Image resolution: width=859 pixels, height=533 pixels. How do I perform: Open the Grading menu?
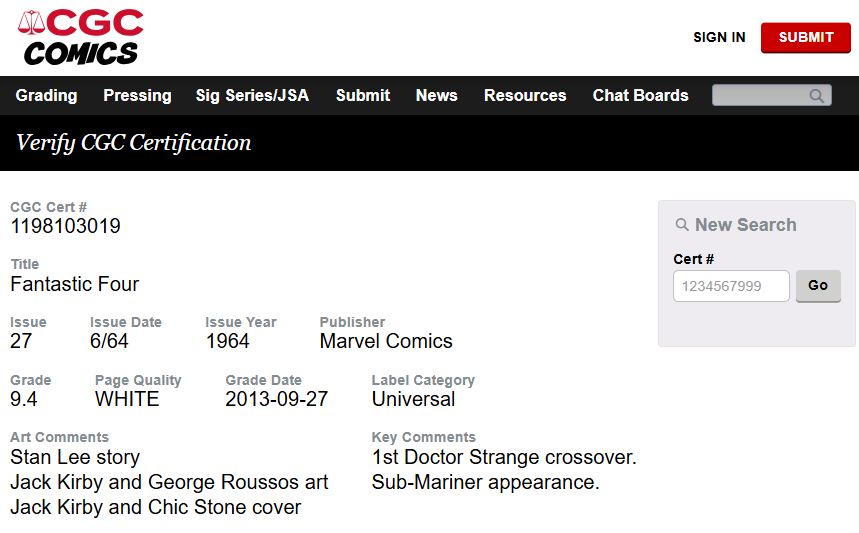coord(46,96)
